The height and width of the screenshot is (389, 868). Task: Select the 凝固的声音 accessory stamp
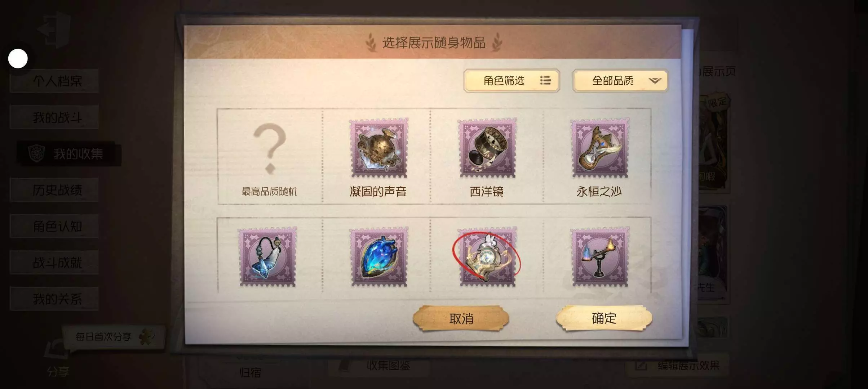click(x=379, y=148)
